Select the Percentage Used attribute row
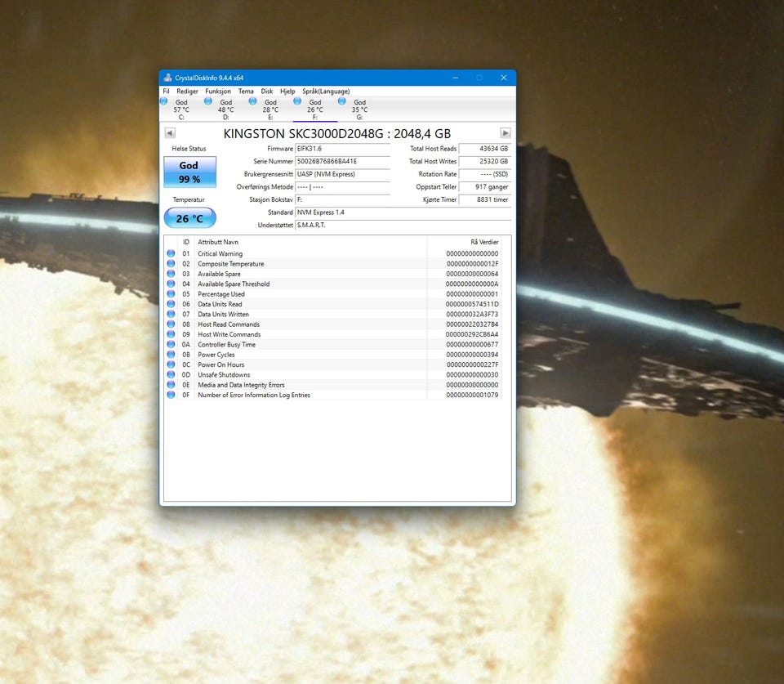The width and height of the screenshot is (784, 684). point(332,294)
